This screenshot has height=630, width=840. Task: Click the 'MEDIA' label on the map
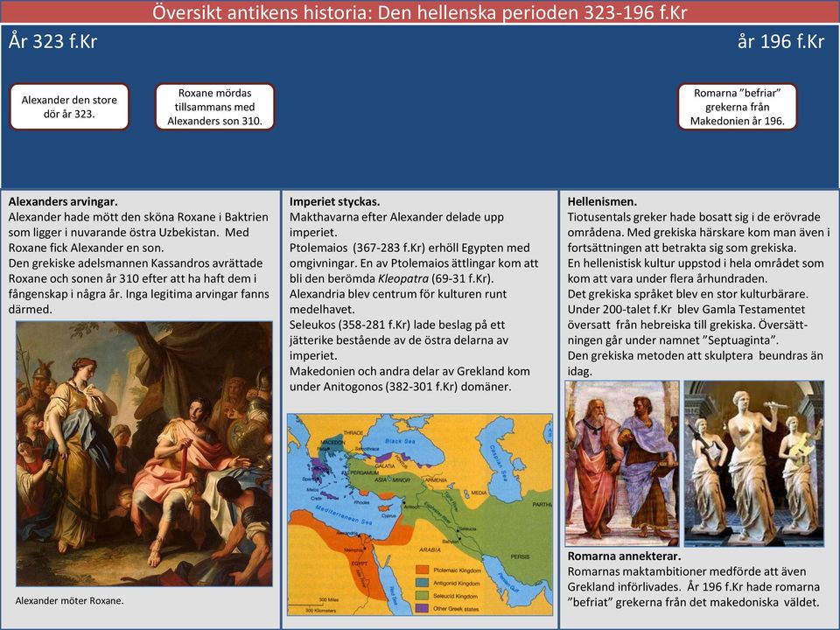[479, 493]
